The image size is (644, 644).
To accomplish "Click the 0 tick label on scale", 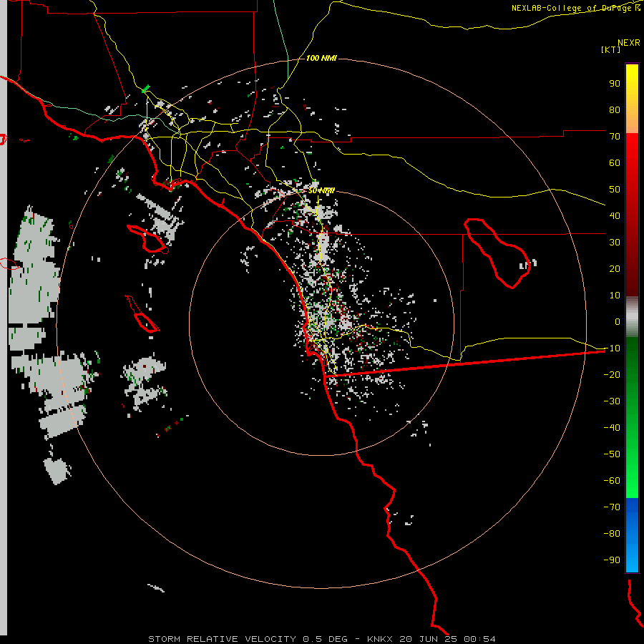I will point(618,321).
